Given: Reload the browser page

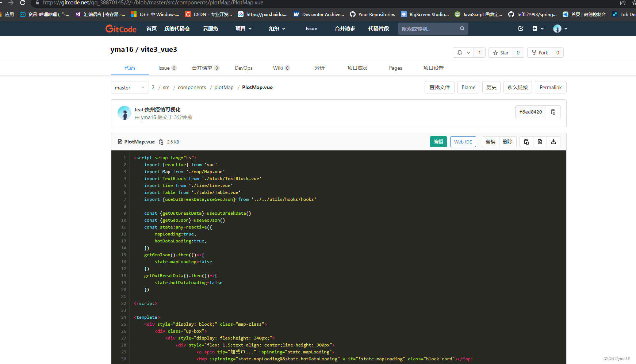Looking at the screenshot, I should click(23, 3).
